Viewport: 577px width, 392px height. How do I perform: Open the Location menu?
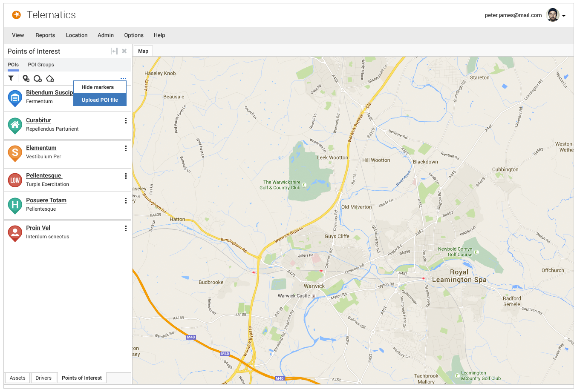77,35
